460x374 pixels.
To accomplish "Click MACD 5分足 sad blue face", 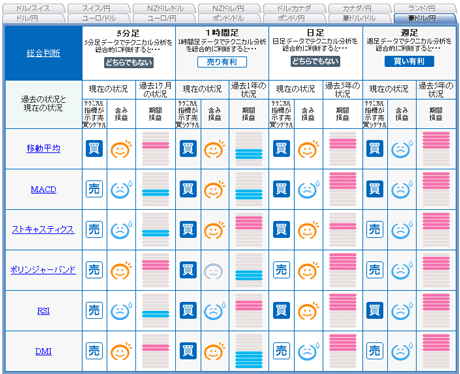I will point(121,190).
